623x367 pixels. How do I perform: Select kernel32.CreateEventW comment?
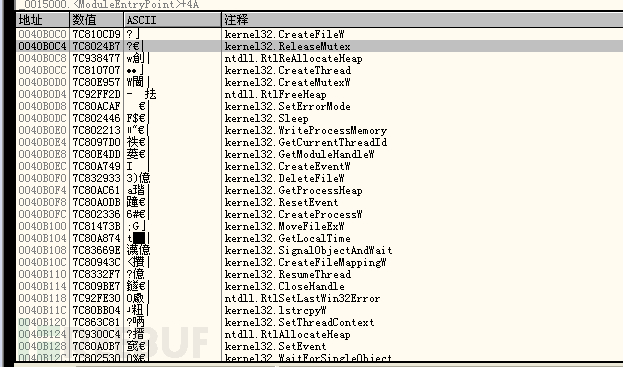[288, 166]
